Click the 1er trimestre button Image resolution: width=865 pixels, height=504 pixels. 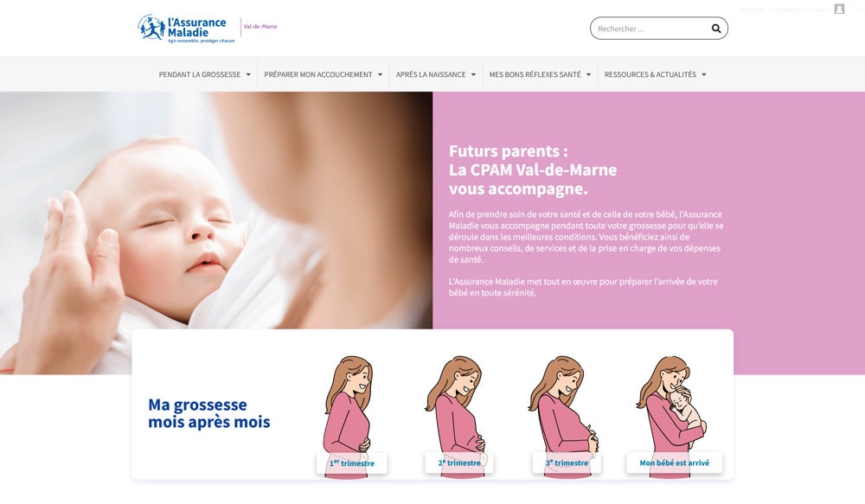(352, 463)
